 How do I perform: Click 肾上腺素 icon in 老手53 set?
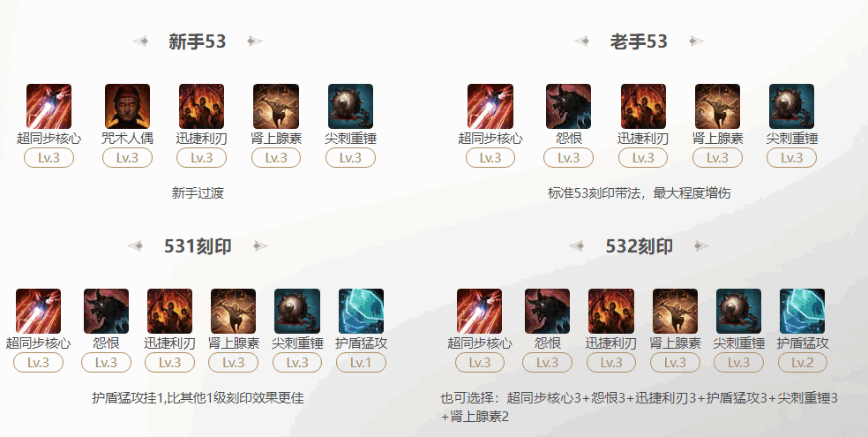click(717, 106)
